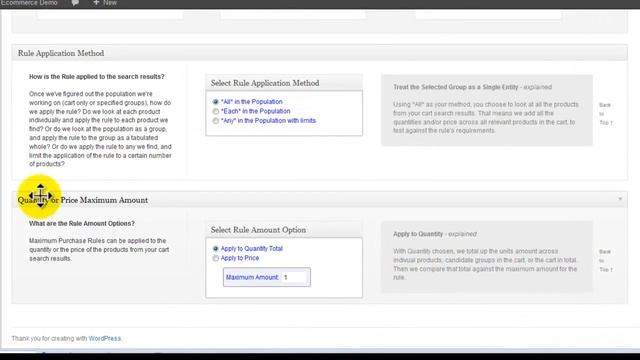Viewport: 640px width, 360px height.
Task: Click "What are the Rule Amount Options?" text
Action: [82, 224]
